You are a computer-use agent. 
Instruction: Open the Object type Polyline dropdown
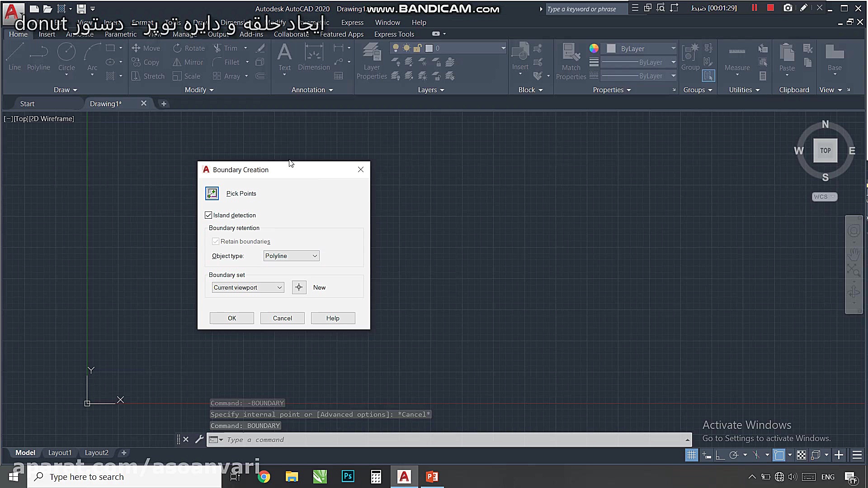pos(291,256)
